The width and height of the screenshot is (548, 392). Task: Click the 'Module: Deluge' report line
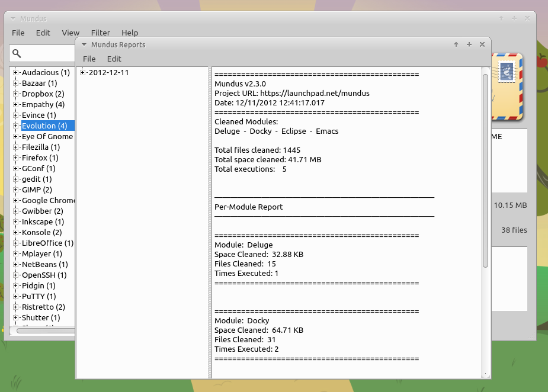coord(243,245)
